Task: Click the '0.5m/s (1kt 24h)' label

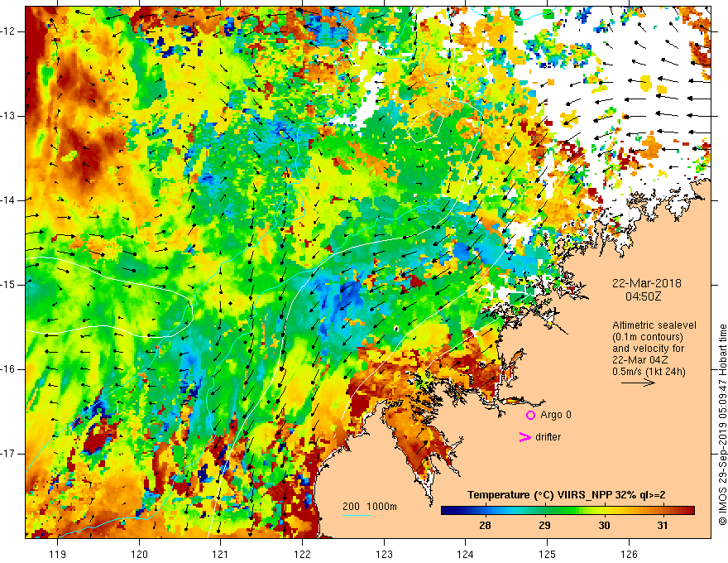Action: click(x=649, y=372)
